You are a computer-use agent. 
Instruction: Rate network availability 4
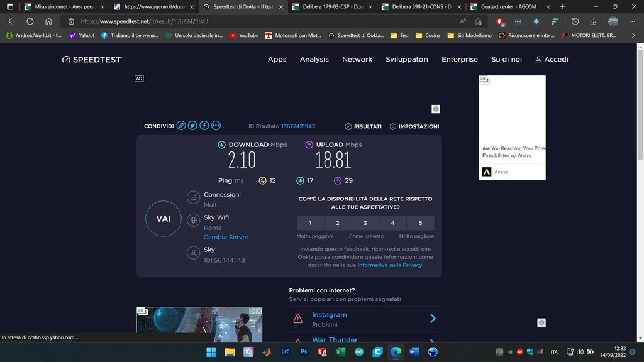(x=392, y=223)
